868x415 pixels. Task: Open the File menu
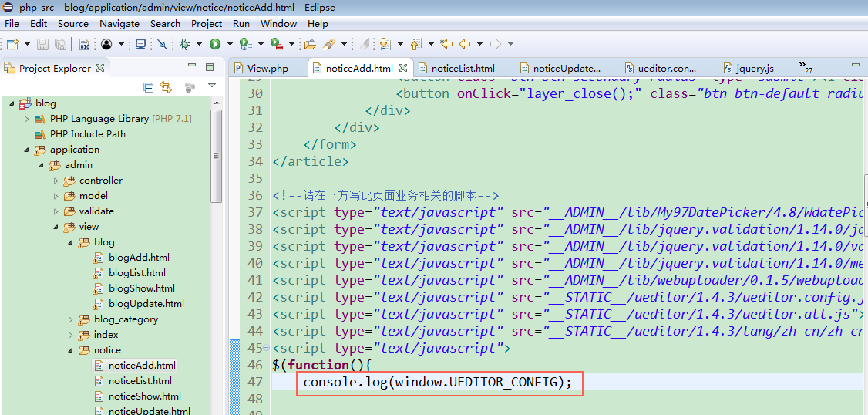(12, 24)
